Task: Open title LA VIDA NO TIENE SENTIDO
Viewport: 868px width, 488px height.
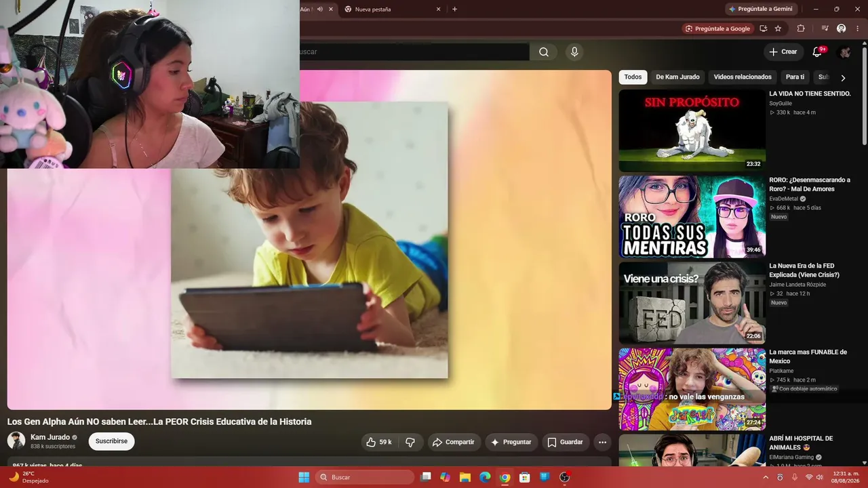Action: (810, 94)
